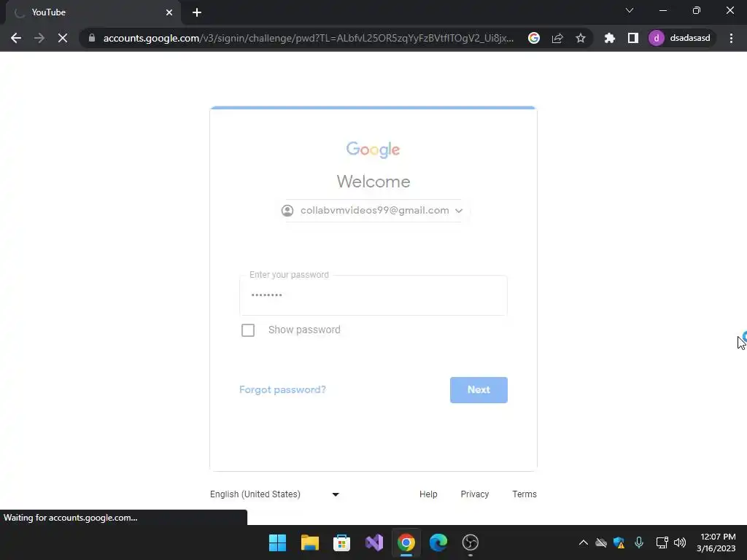
Task: Open Windows Security tray icon
Action: coord(619,542)
